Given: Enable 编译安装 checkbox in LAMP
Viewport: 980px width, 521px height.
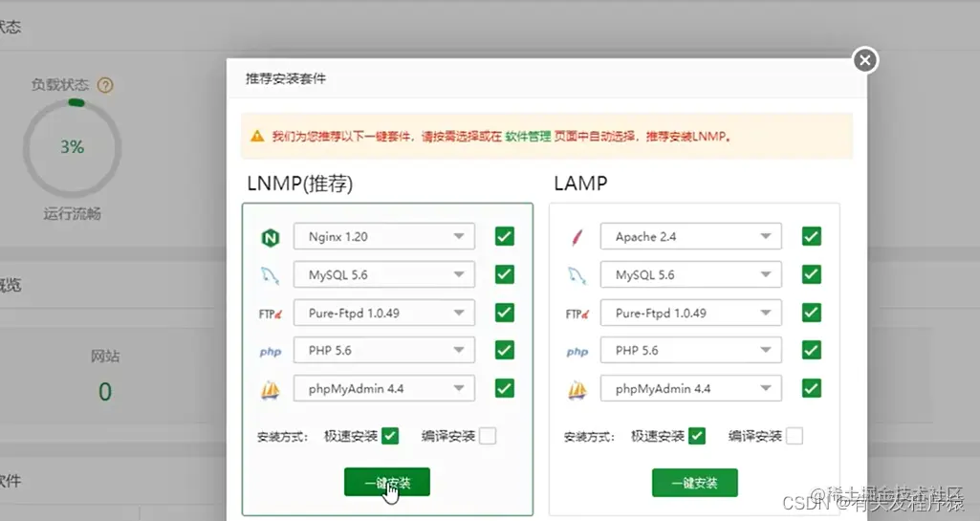Looking at the screenshot, I should [795, 435].
